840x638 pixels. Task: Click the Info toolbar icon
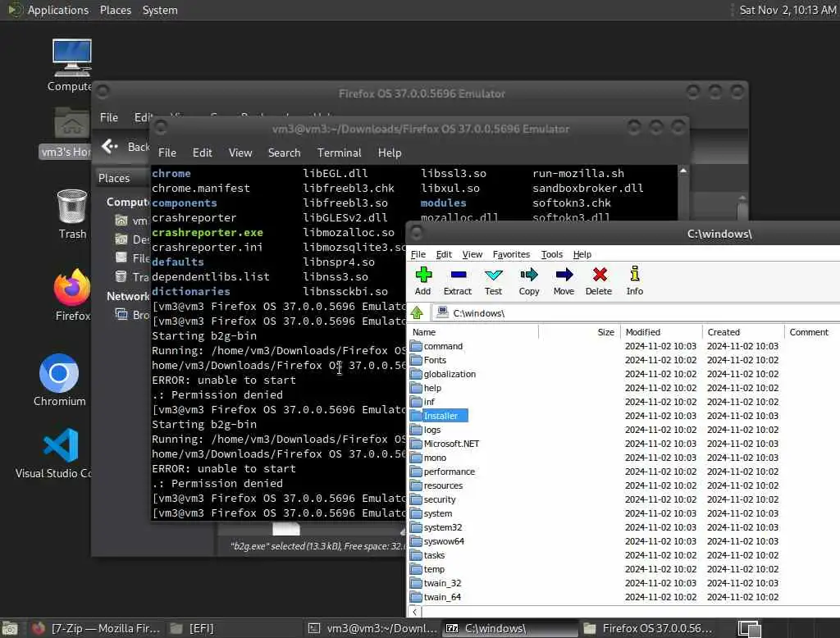[634, 280]
